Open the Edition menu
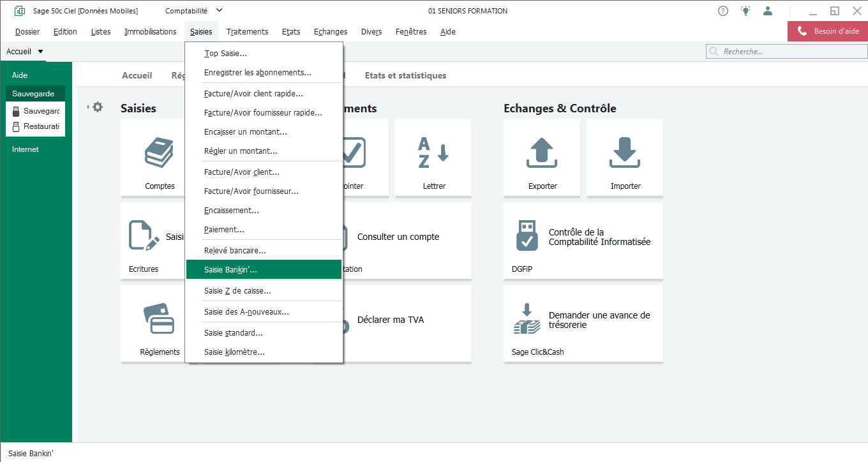Viewport: 868px width, 462px height. tap(65, 31)
